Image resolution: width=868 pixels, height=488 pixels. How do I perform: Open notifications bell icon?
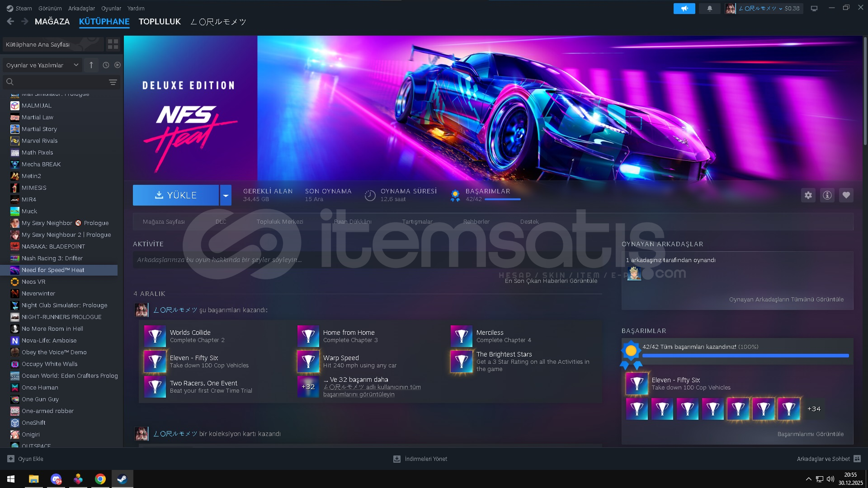[x=709, y=8]
